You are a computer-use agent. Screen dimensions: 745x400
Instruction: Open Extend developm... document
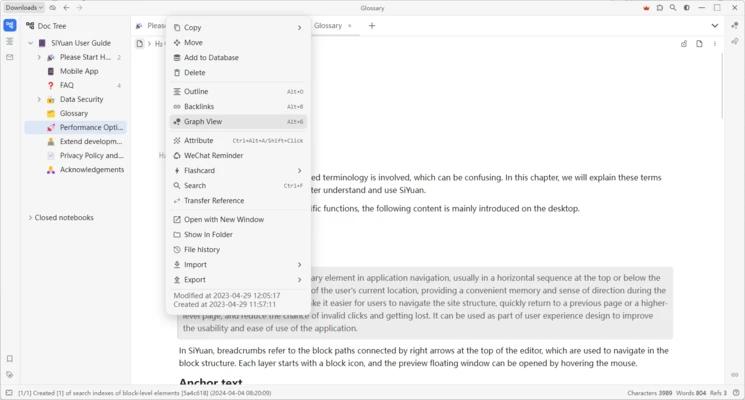(91, 142)
